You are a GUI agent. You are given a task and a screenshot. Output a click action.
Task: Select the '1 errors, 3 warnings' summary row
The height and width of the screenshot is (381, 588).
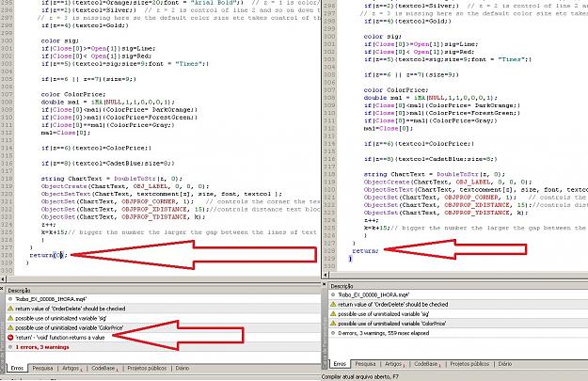163,347
